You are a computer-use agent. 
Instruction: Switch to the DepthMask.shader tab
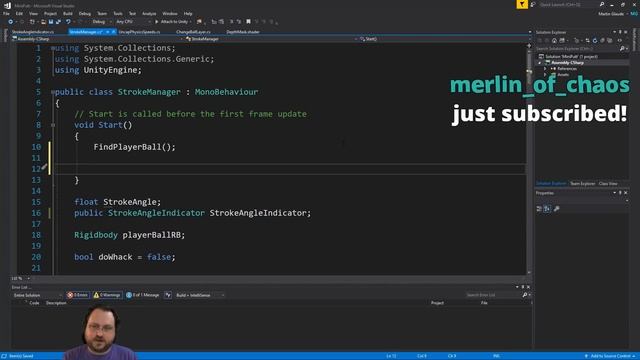[243, 32]
